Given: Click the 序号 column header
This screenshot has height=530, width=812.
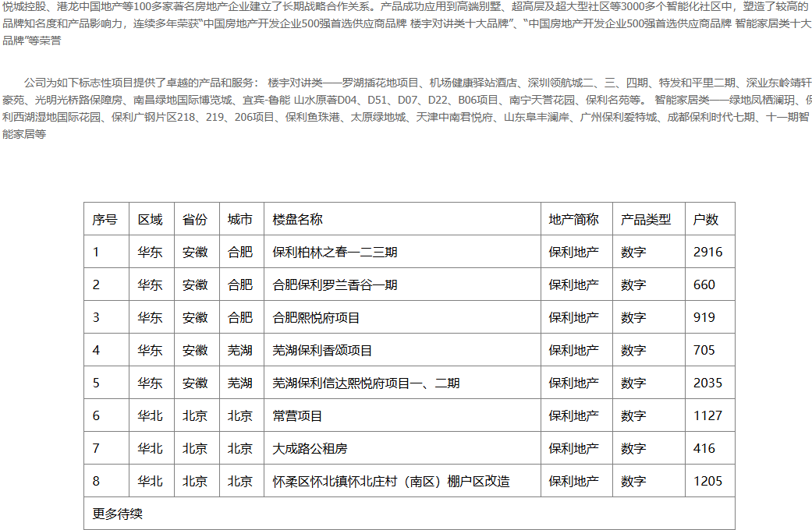Looking at the screenshot, I should (x=105, y=220).
